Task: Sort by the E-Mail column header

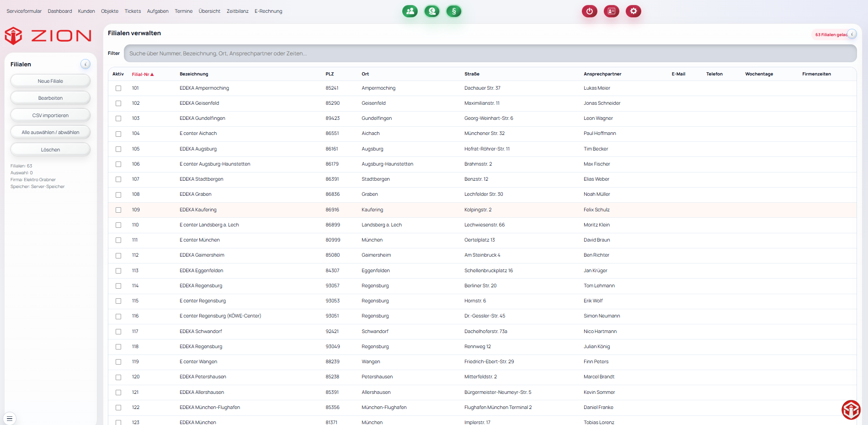Action: tap(678, 74)
